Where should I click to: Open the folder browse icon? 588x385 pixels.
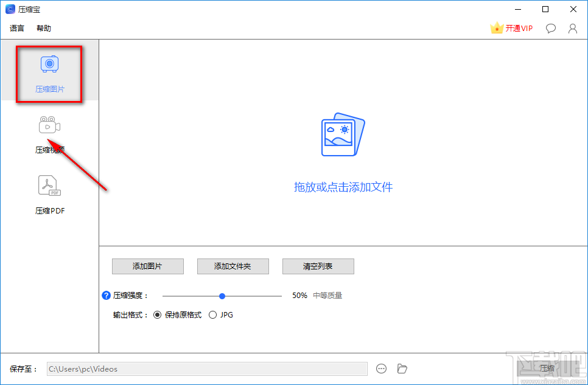click(402, 368)
